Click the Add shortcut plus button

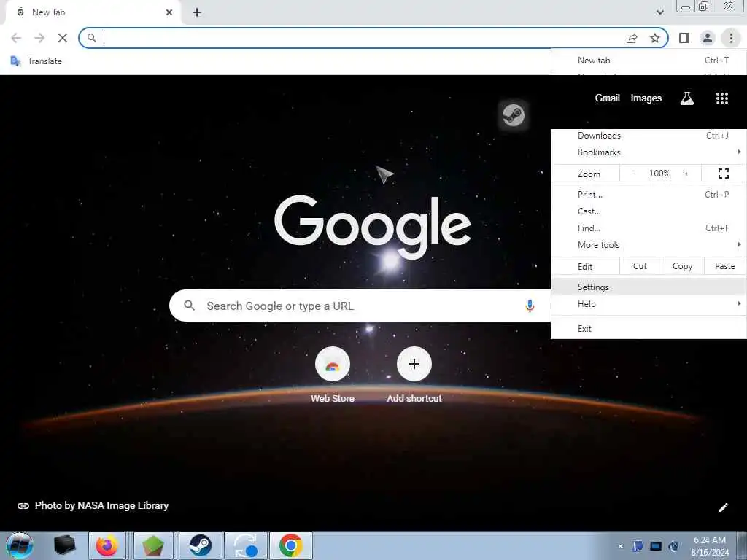414,365
